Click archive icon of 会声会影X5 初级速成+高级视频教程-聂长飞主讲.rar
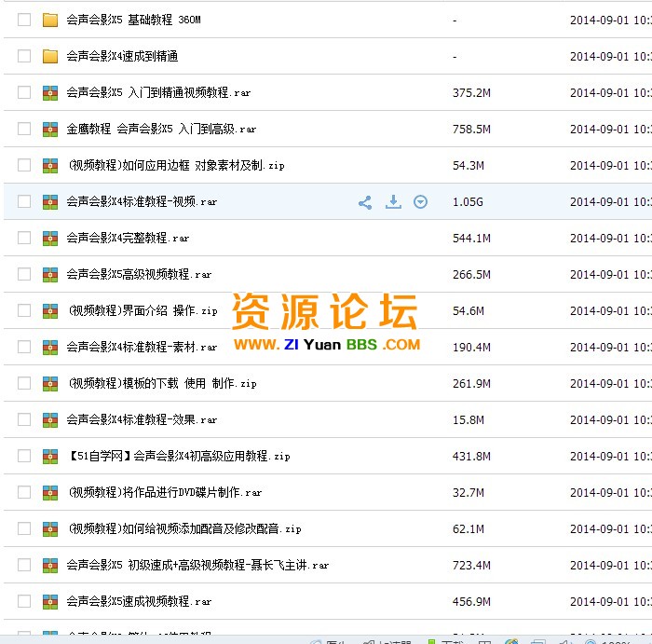Image resolution: width=652 pixels, height=644 pixels. tap(50, 565)
